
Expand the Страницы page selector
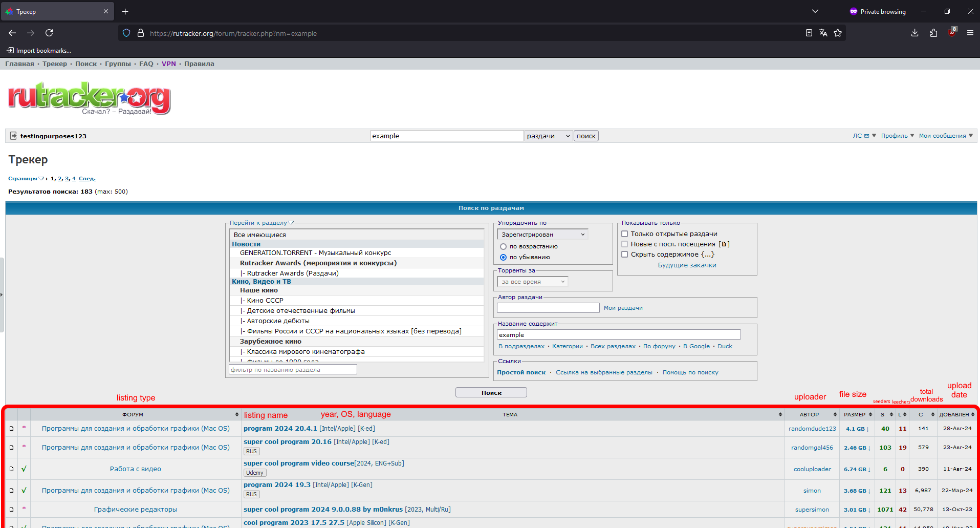26,179
